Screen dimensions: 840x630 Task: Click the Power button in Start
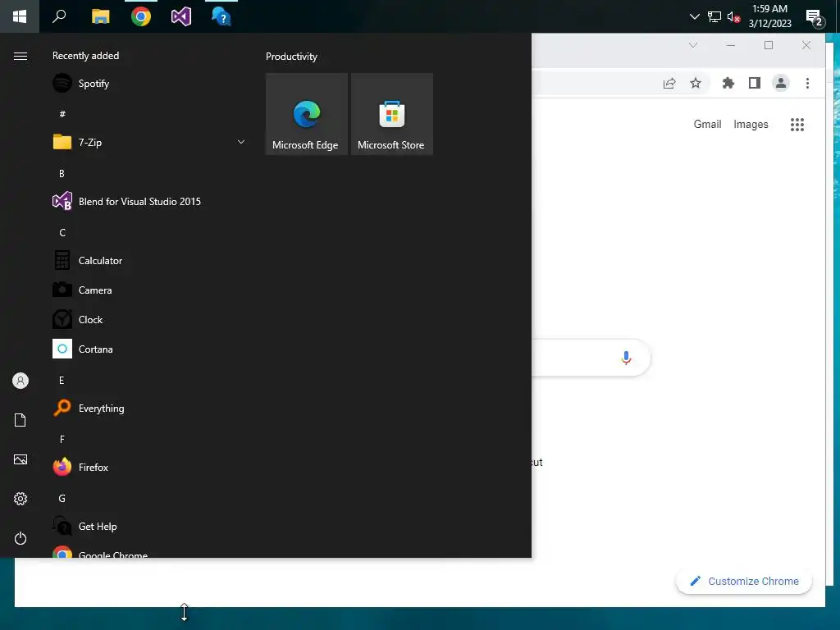21,538
